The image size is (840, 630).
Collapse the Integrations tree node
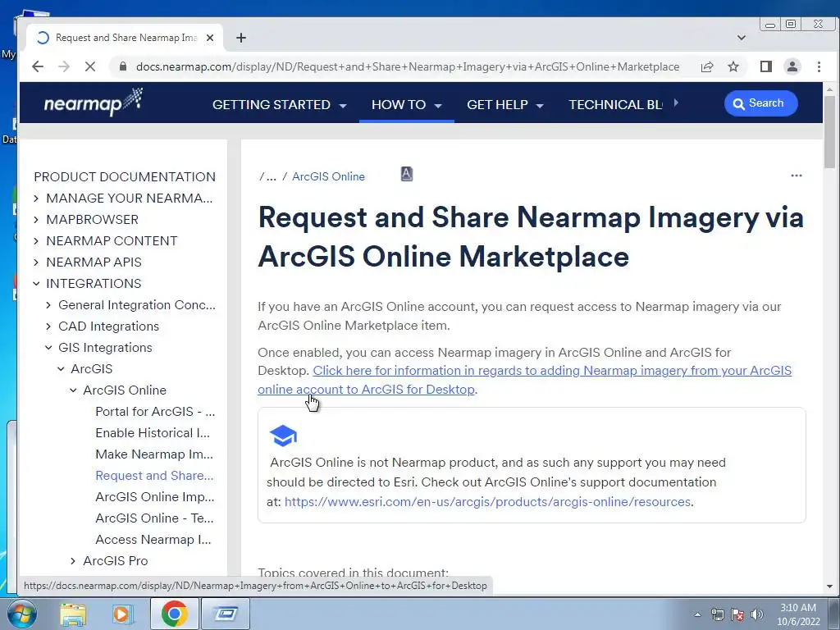pos(36,283)
